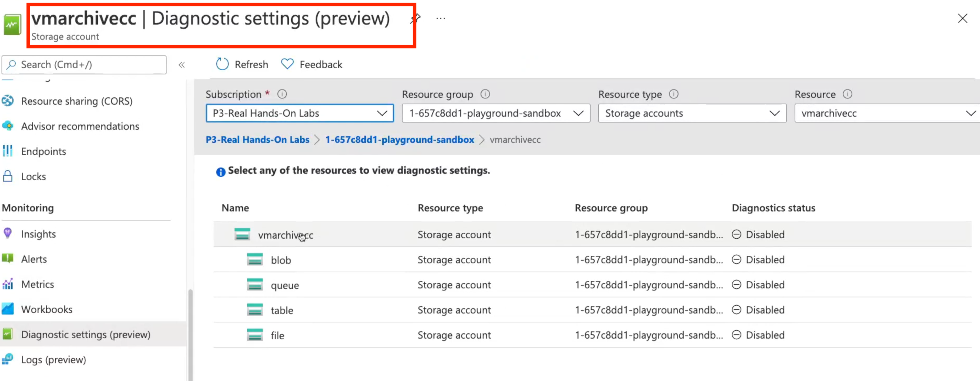Viewport: 980px width, 381px height.
Task: Open Alerts under Monitoring
Action: click(x=34, y=259)
